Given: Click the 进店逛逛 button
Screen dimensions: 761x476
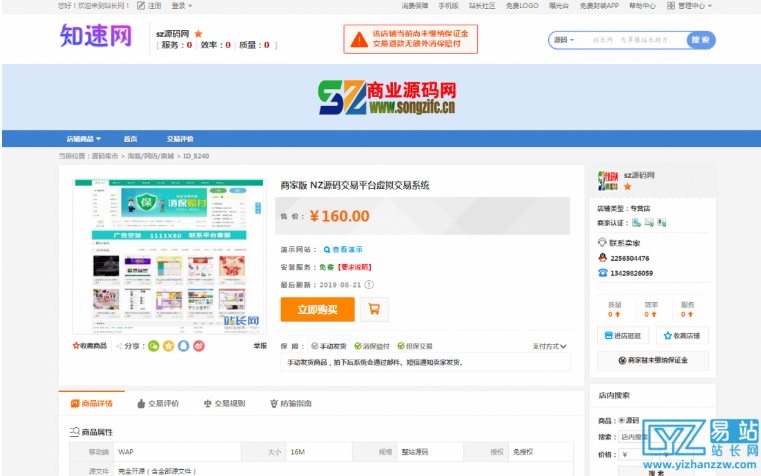Looking at the screenshot, I should pos(623,335).
